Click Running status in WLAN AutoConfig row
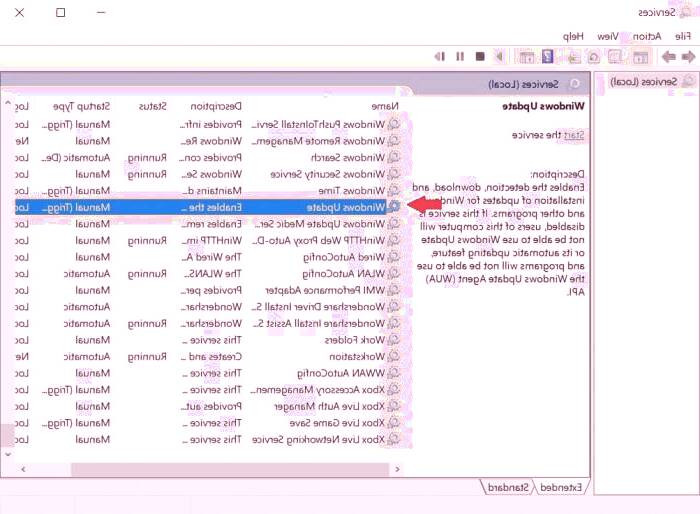The image size is (700, 514). (147, 274)
